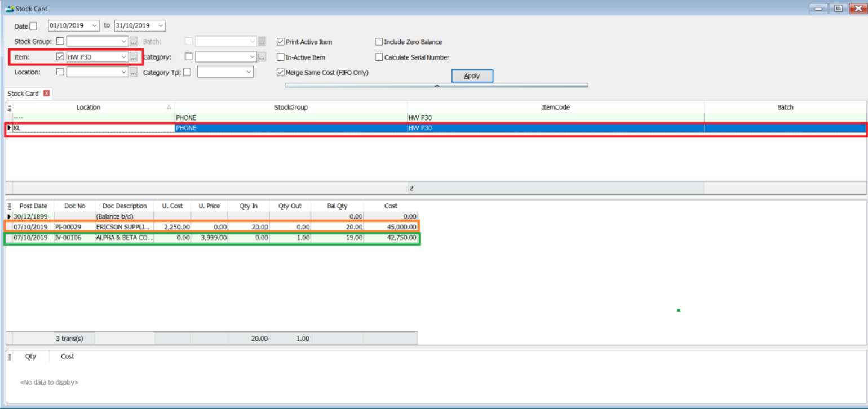This screenshot has width=868, height=409.
Task: Click the Category lookup ellipsis button
Action: [x=262, y=57]
